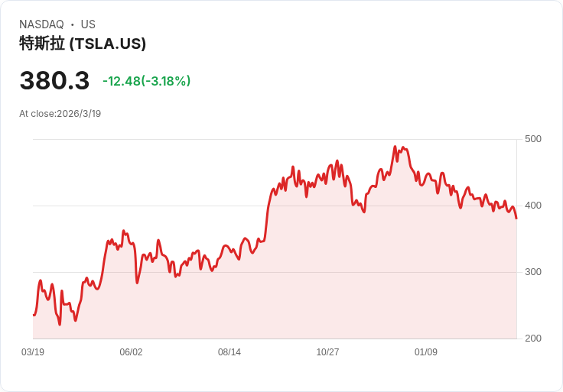The height and width of the screenshot is (392, 563).
Task: Select the 08/14 date on the x-axis
Action: click(x=229, y=352)
